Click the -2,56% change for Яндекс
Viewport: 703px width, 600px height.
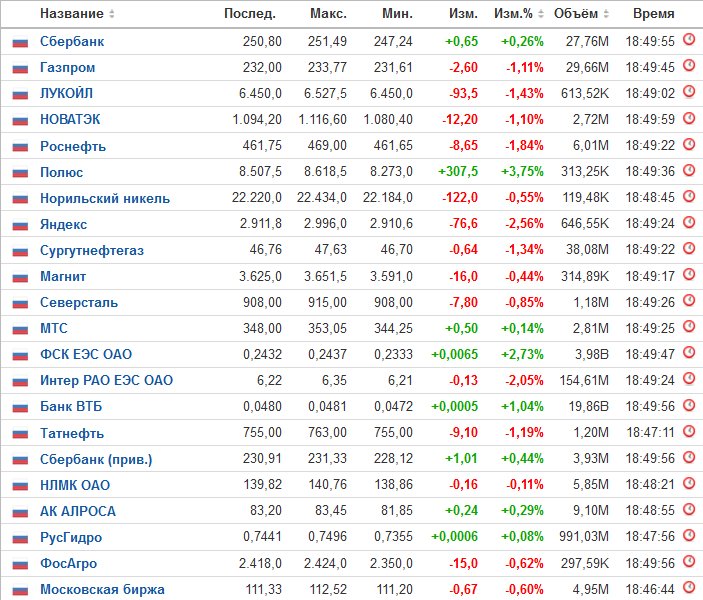525,224
